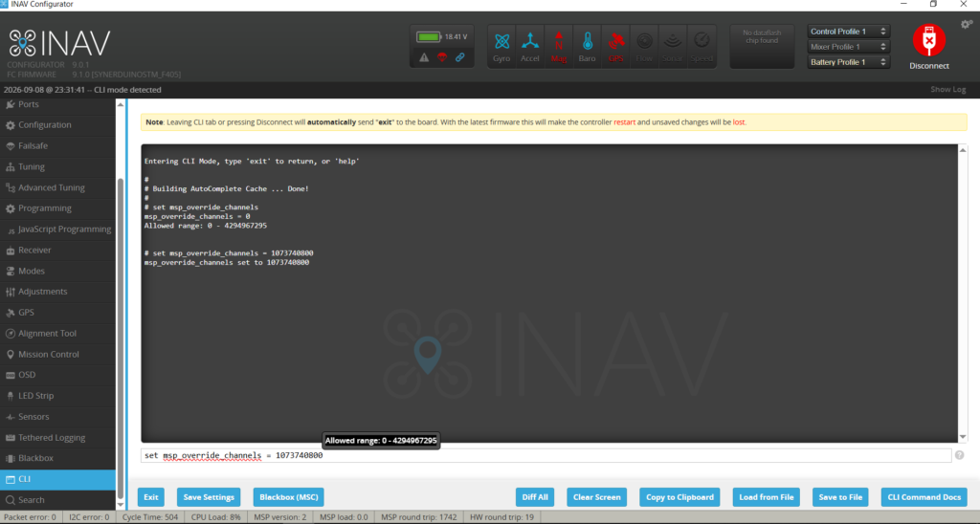980x524 pixels.
Task: Click the battery voltage indicator icon
Action: (429, 37)
